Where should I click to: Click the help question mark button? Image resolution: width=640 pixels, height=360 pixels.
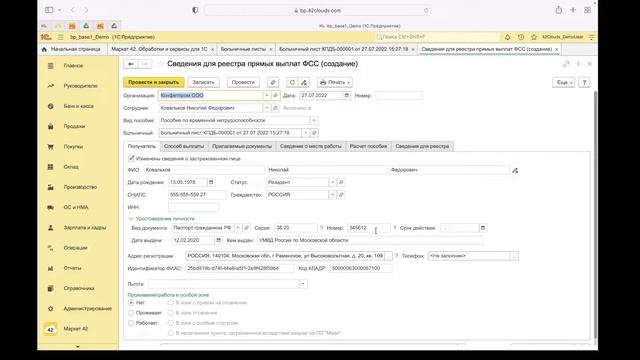coord(584,82)
